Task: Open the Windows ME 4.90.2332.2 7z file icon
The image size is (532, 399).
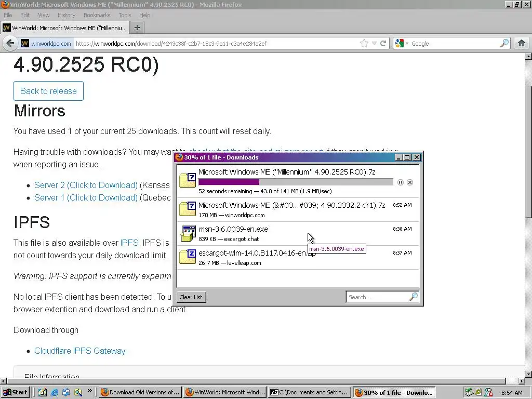Action: click(188, 209)
